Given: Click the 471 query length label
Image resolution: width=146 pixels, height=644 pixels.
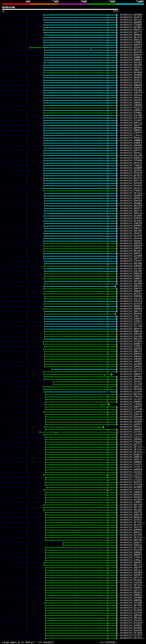Looking at the screenshot, I should coord(115,11).
